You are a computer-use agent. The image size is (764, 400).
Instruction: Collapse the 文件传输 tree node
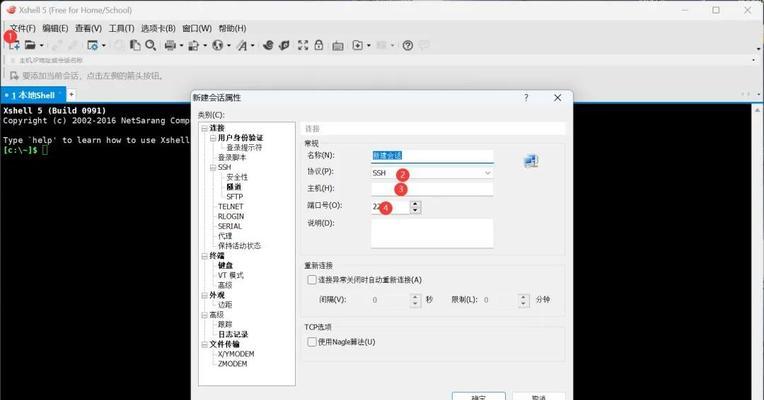(205, 344)
